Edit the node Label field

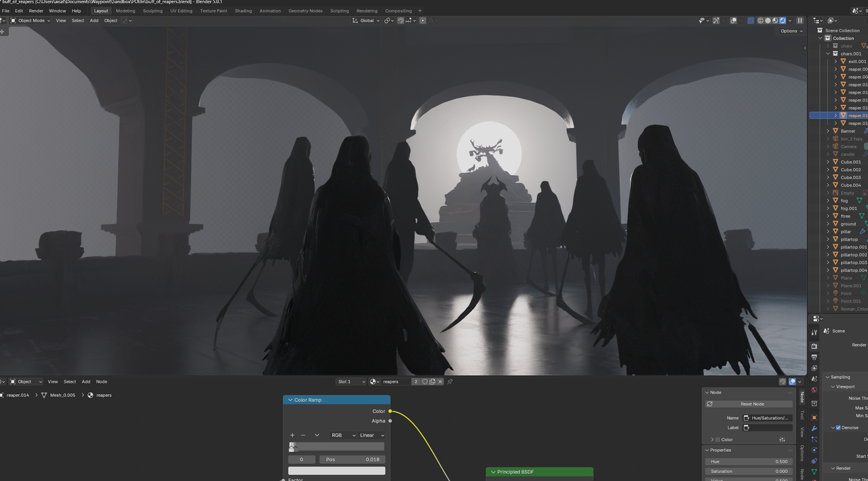[768, 427]
